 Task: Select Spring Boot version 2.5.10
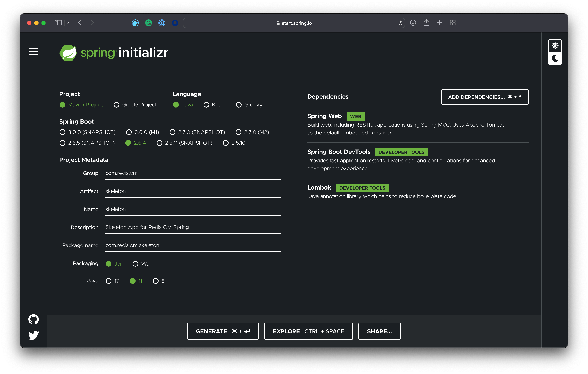tap(225, 143)
